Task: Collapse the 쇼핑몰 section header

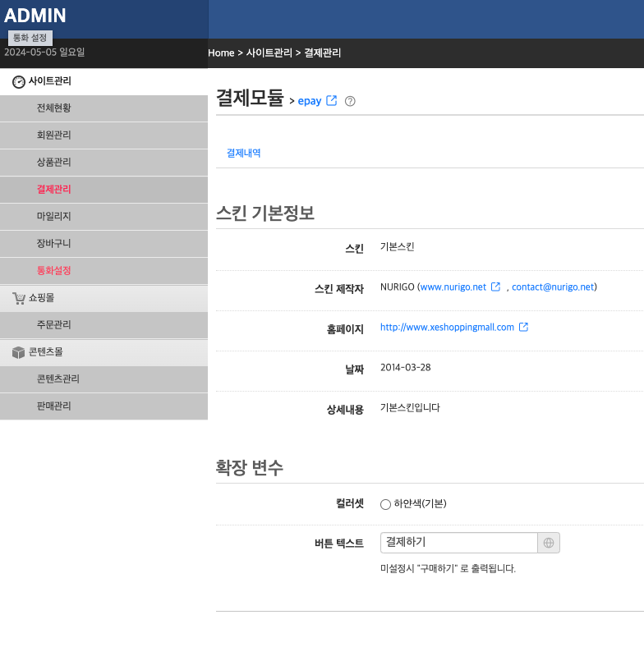Action: [103, 298]
